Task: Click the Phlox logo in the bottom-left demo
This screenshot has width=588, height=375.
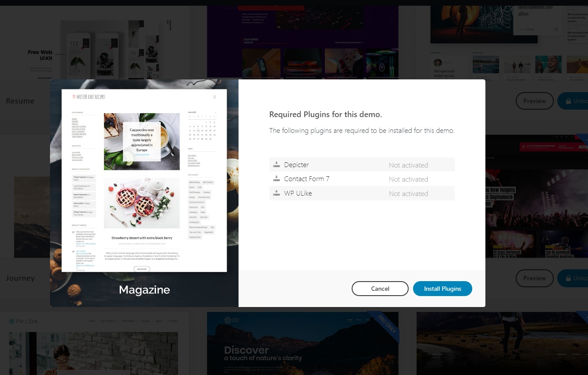Action: 24,321
